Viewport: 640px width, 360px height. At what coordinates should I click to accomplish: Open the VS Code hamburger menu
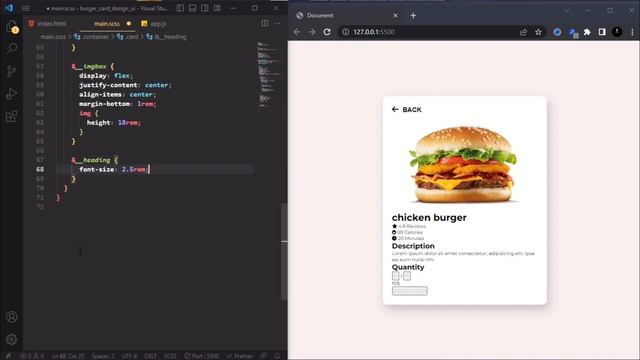(26, 8)
